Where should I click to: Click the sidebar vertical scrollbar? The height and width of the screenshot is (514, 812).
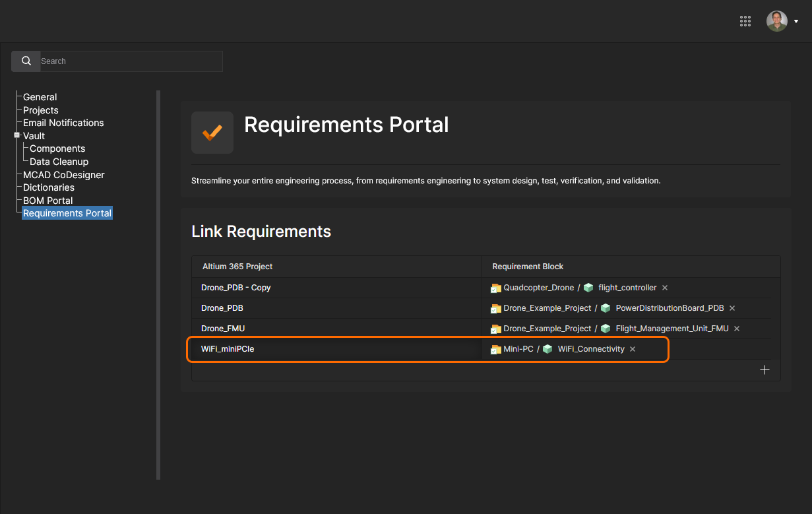pyautogui.click(x=158, y=284)
